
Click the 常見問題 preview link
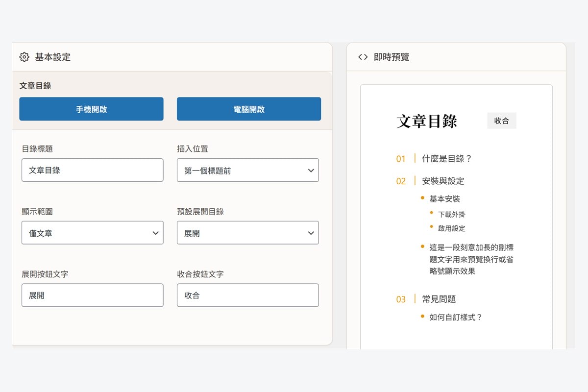point(439,299)
